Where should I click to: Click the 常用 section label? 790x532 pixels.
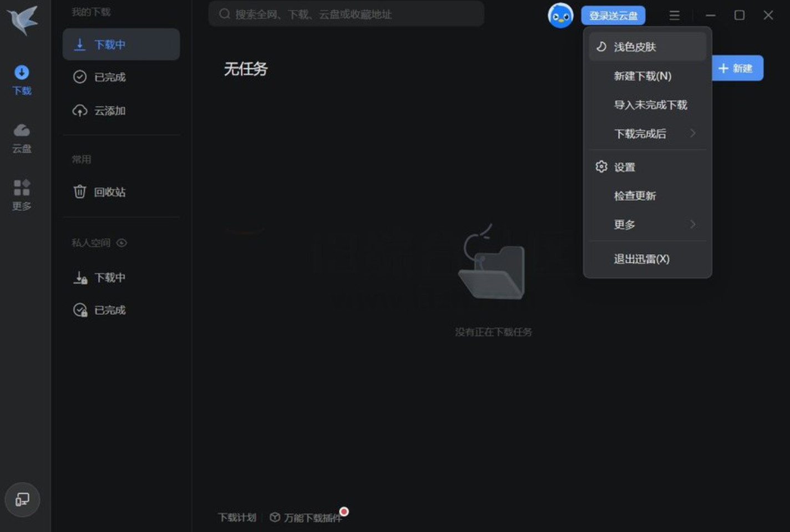point(81,160)
